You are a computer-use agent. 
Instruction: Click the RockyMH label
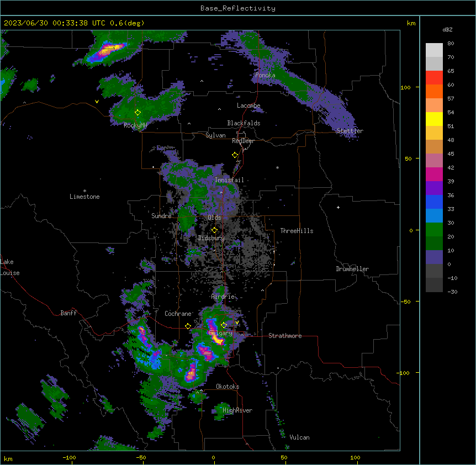[x=135, y=125]
